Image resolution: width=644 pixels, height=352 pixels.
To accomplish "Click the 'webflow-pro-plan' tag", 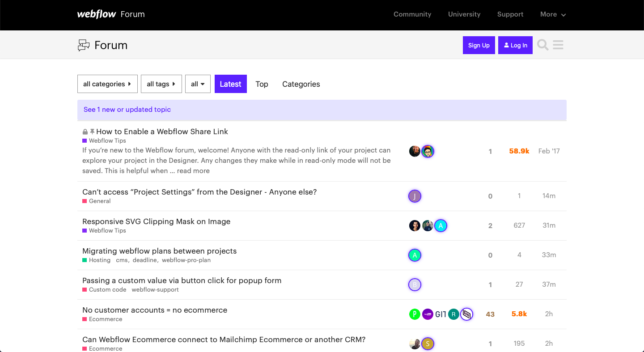I will coord(186,260).
